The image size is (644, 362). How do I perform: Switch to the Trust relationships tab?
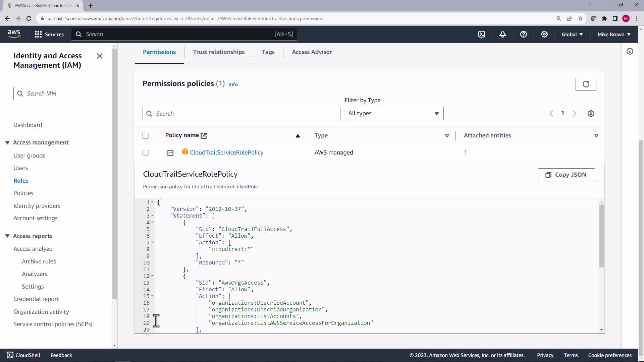[219, 52]
